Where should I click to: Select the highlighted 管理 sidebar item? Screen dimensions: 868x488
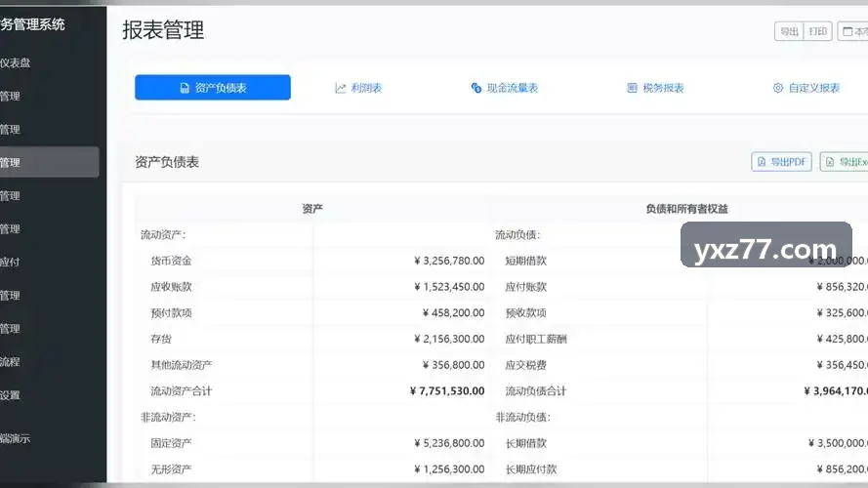click(x=49, y=162)
